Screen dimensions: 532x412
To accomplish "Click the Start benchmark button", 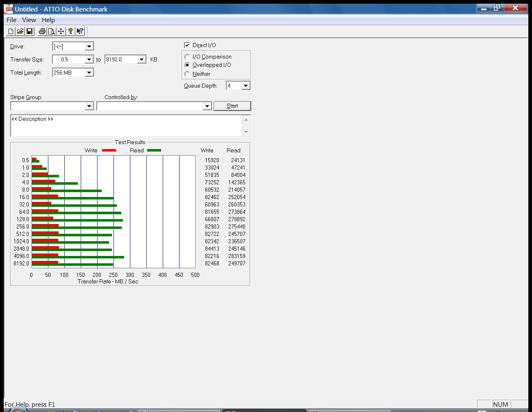I will point(232,106).
